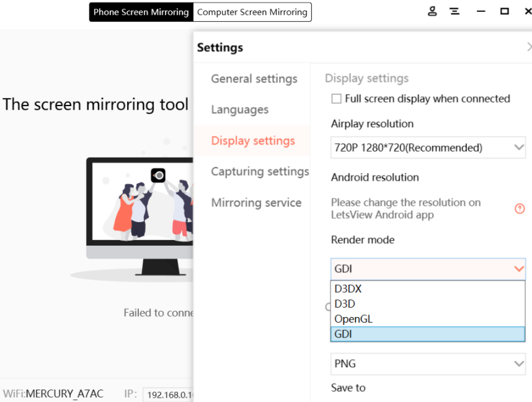Go to Capturing settings section
Image resolution: width=532 pixels, height=402 pixels.
(260, 171)
